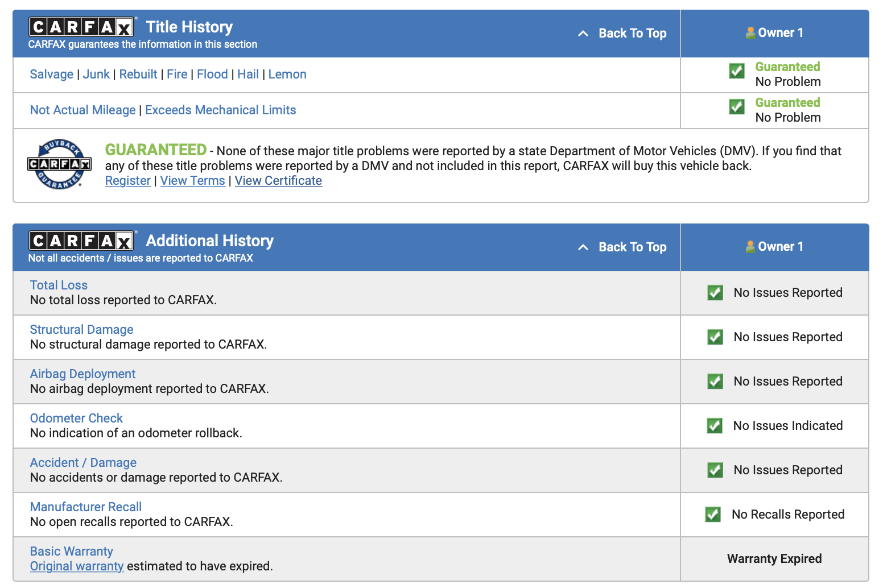883x588 pixels.
Task: Open the Salvage title definition link
Action: point(52,74)
